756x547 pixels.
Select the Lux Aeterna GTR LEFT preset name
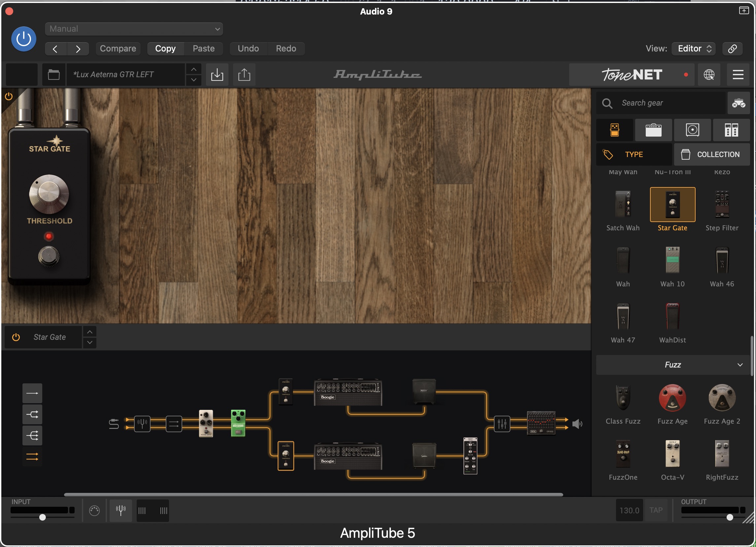point(126,75)
